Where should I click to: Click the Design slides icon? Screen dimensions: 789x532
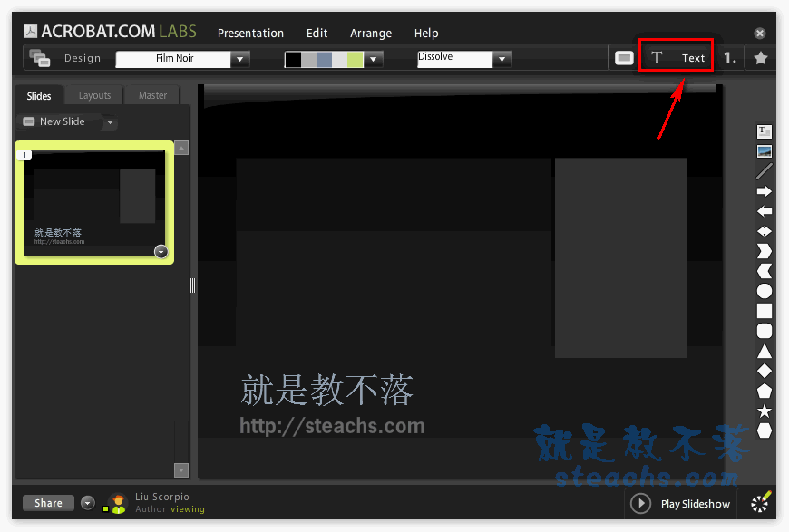pyautogui.click(x=39, y=58)
